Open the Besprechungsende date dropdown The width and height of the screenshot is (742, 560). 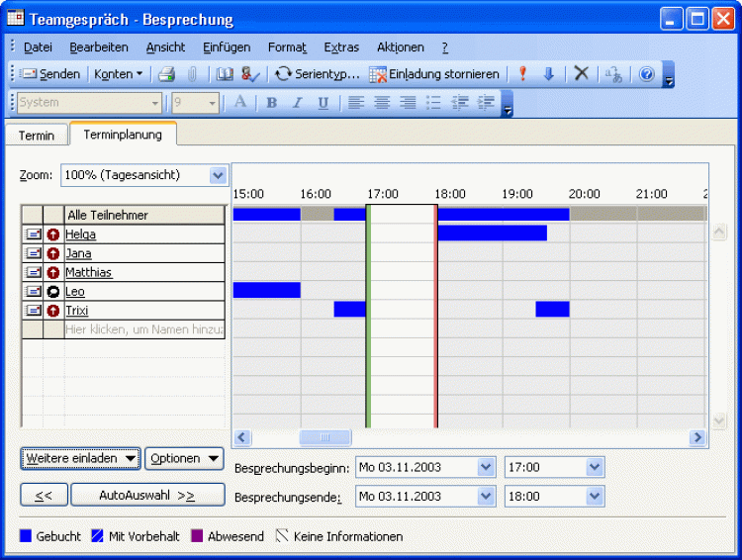485,497
